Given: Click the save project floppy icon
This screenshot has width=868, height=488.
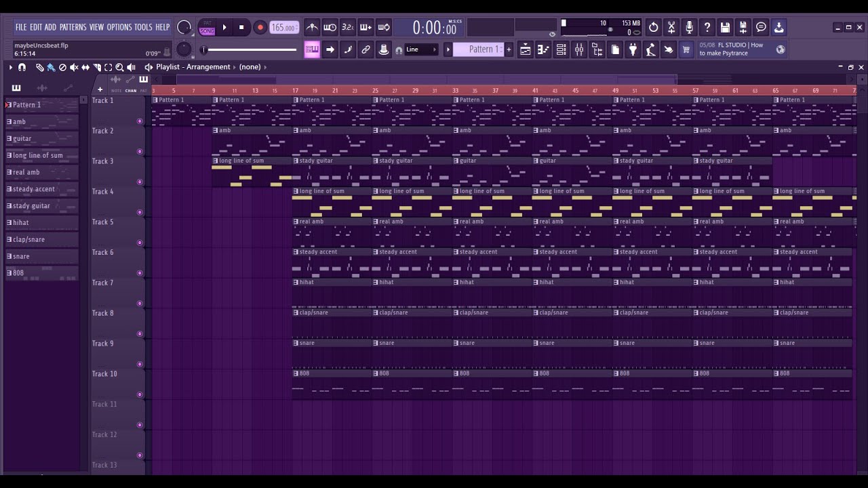Looking at the screenshot, I should (x=725, y=27).
